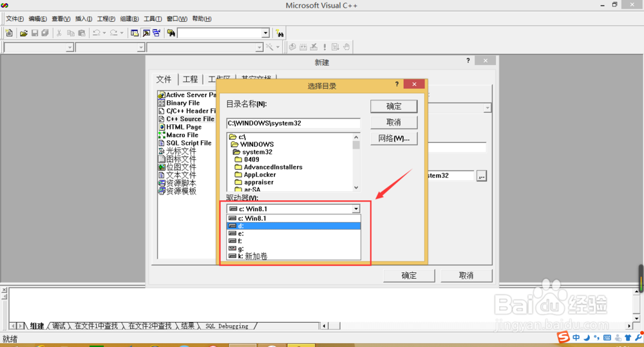Click the Find in Files binoculars icon
Screen dimensions: 644x347
(171, 33)
